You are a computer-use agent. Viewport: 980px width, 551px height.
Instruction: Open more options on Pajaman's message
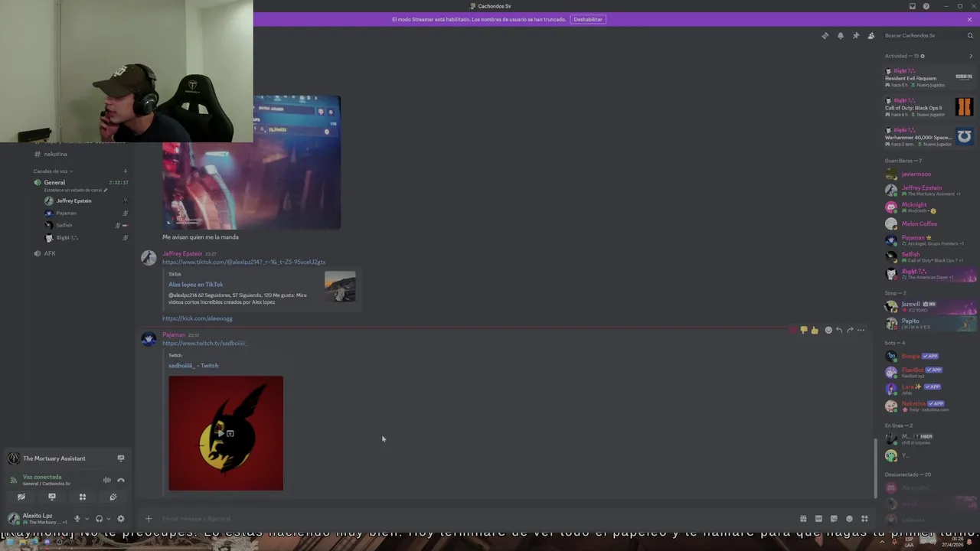click(861, 330)
